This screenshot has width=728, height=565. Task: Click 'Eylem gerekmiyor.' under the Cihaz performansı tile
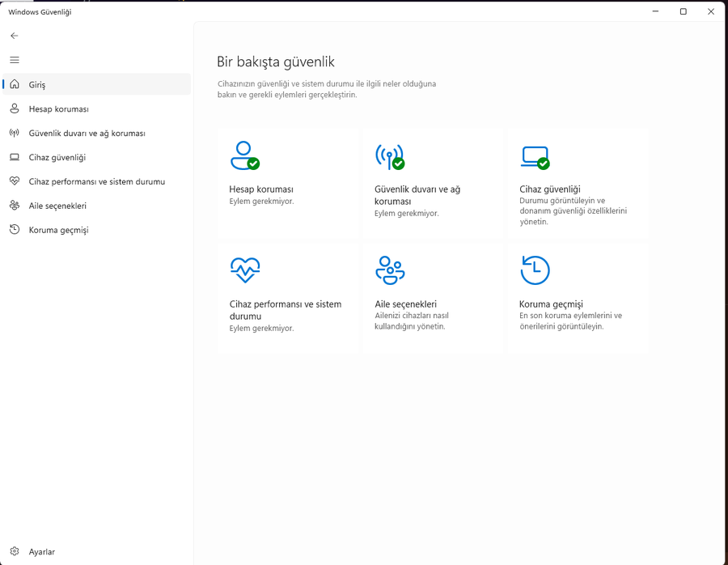pos(261,328)
